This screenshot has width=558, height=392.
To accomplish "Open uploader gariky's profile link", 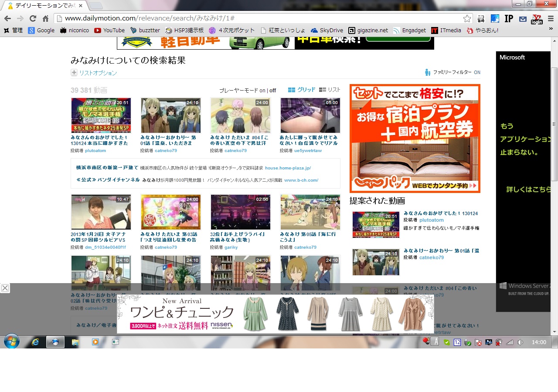I will tap(231, 247).
